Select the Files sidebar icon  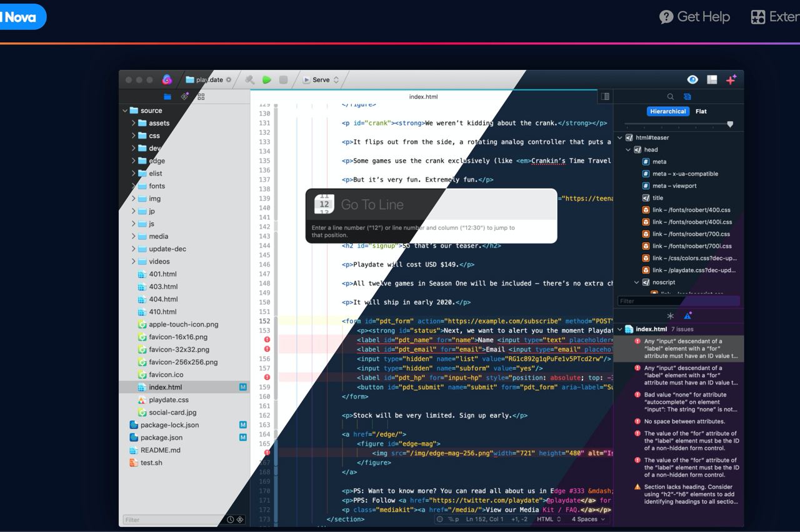167,97
